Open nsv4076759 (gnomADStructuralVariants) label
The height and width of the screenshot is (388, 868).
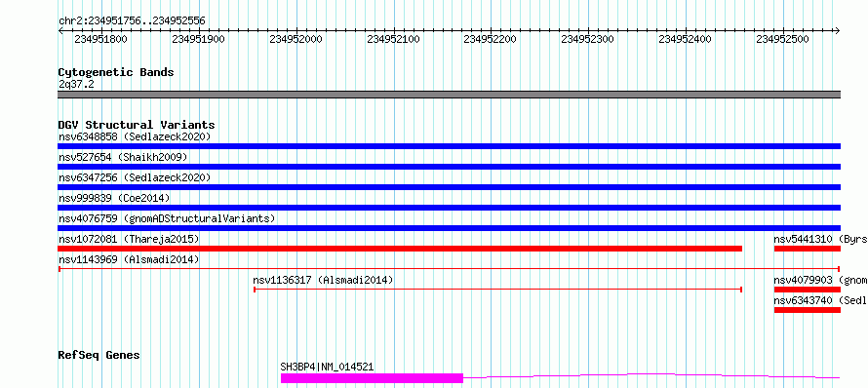(167, 218)
